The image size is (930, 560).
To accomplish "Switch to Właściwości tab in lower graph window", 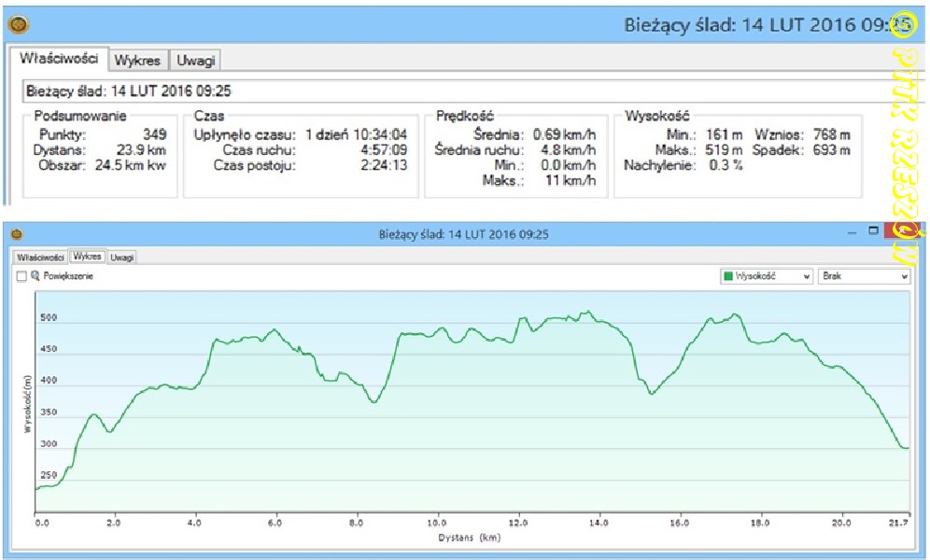I will point(40,257).
